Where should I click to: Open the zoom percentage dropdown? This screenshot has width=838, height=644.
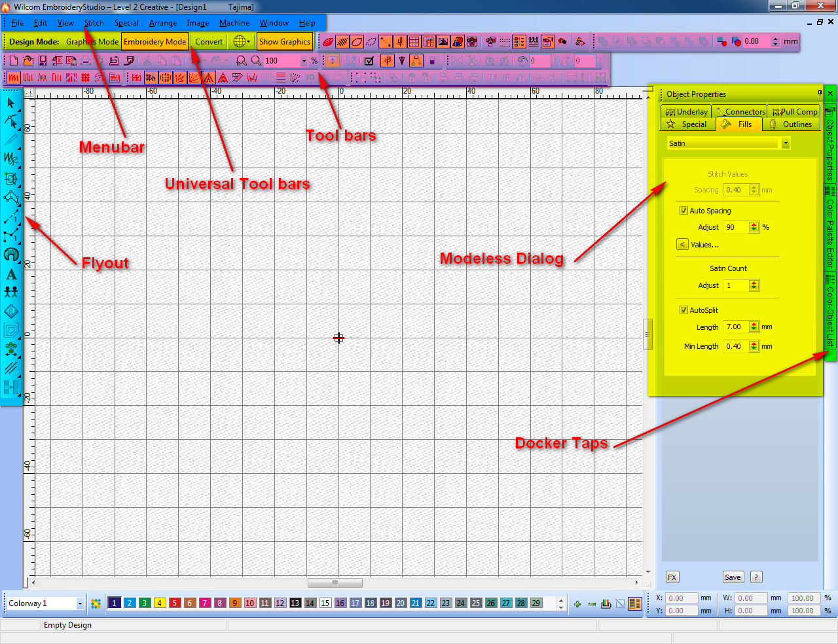pos(304,61)
